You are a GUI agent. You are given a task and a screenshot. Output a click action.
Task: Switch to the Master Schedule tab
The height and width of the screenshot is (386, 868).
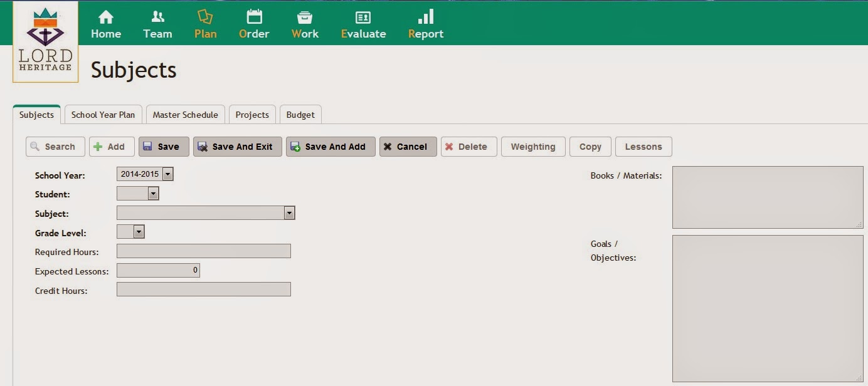(186, 115)
